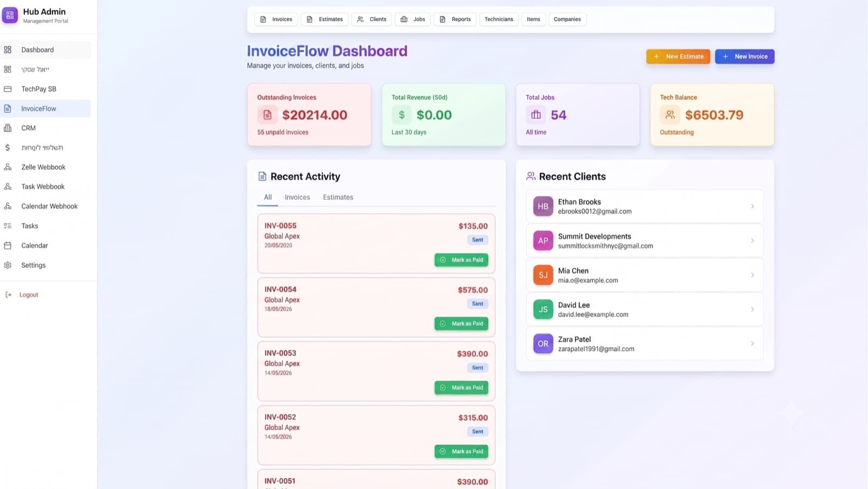Expand David Lee client chevron

752,309
